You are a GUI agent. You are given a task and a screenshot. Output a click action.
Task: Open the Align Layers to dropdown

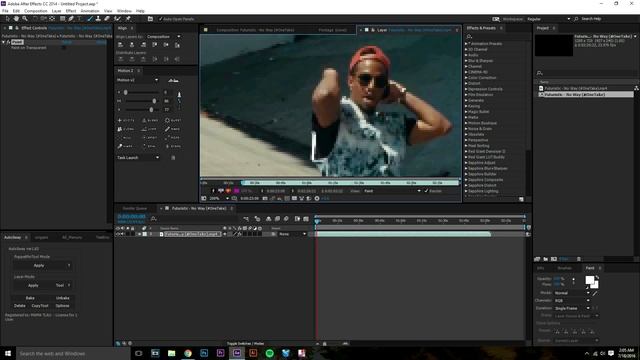pyautogui.click(x=164, y=37)
